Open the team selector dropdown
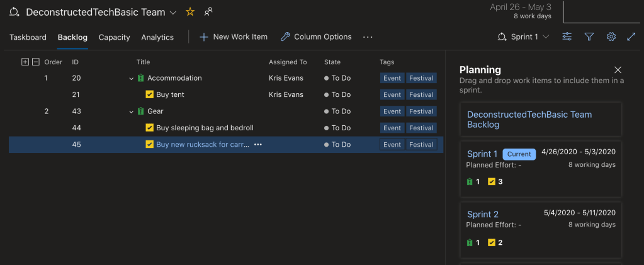The width and height of the screenshot is (644, 265). (x=173, y=13)
